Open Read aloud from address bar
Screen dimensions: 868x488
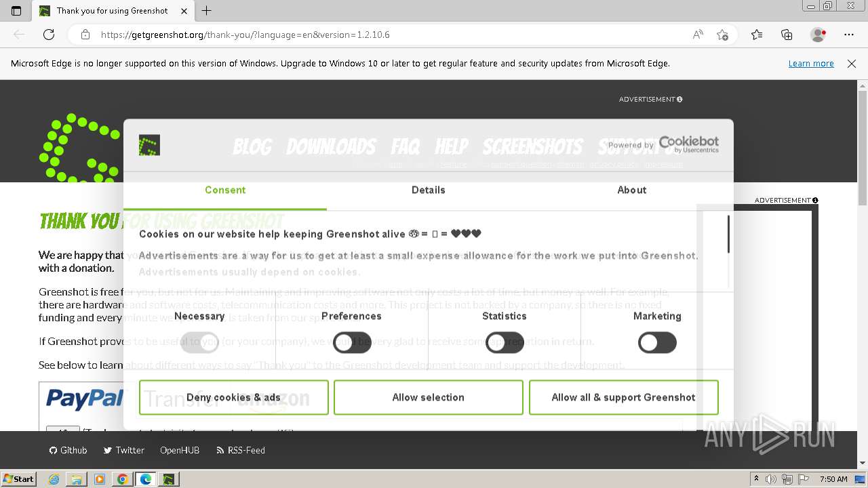(698, 35)
